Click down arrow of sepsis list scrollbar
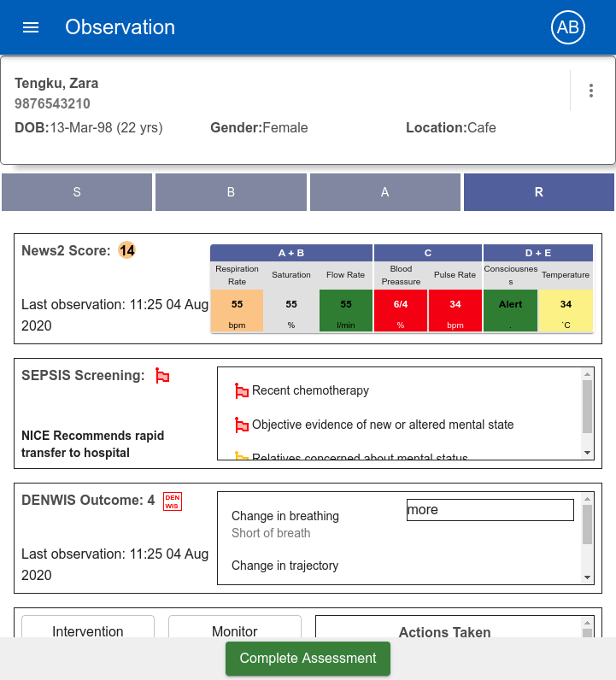 tap(587, 453)
